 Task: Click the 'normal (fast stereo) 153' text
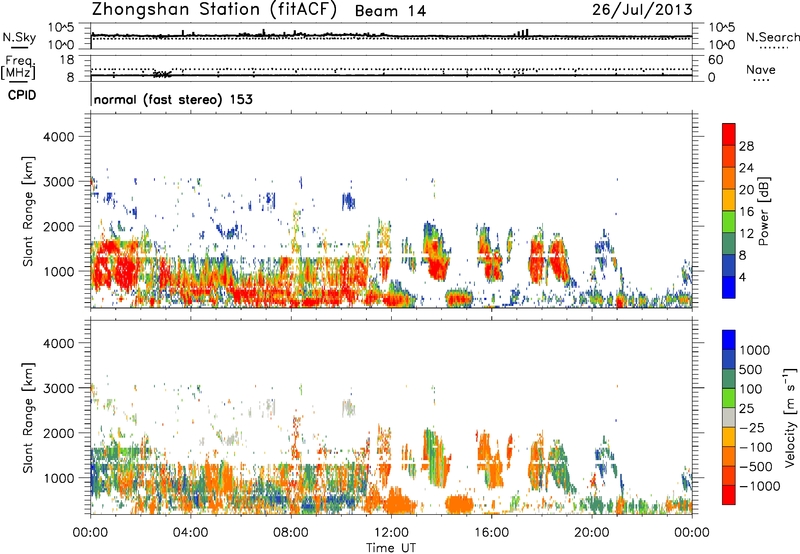[x=173, y=99]
